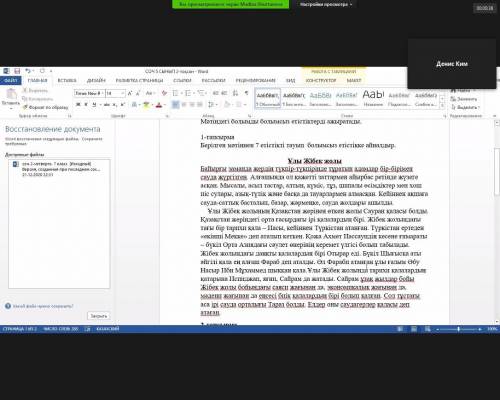Show paragraph marks with the pilcrow icon
This screenshot has width=500, height=400.
point(246,93)
